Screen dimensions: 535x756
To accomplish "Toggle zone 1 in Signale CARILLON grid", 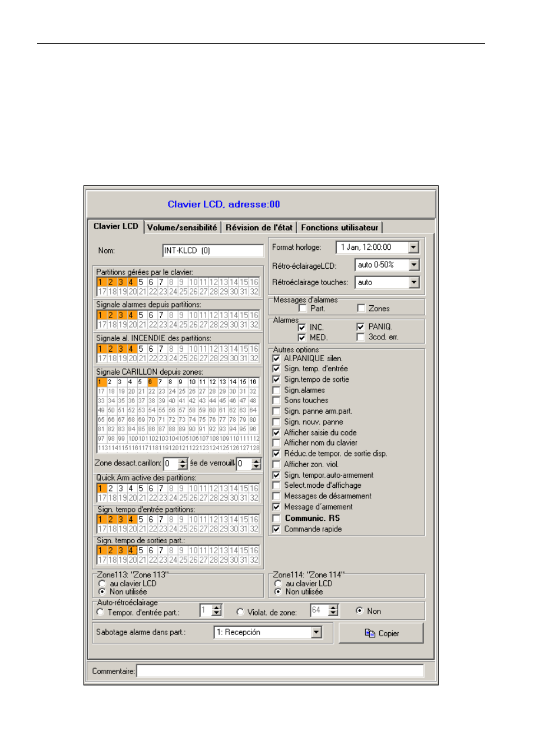I will point(101,382).
